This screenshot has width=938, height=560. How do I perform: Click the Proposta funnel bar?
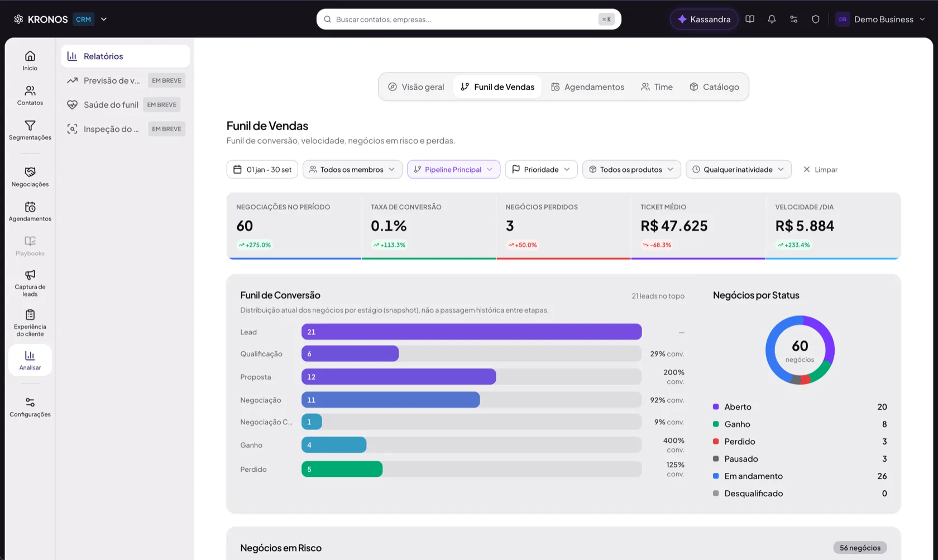tap(399, 377)
